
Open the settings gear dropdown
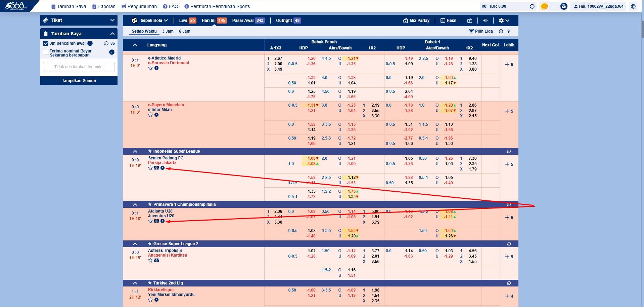pyautogui.click(x=504, y=21)
